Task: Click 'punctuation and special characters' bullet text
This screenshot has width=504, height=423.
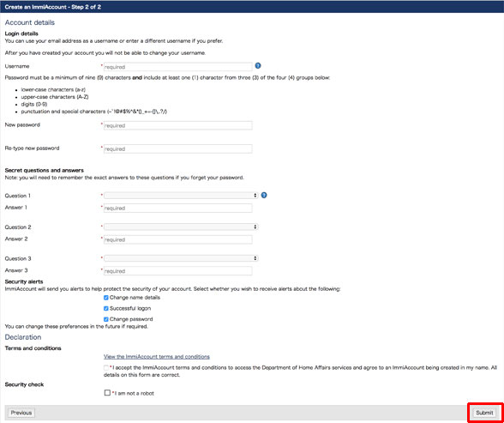Action: 94,112
